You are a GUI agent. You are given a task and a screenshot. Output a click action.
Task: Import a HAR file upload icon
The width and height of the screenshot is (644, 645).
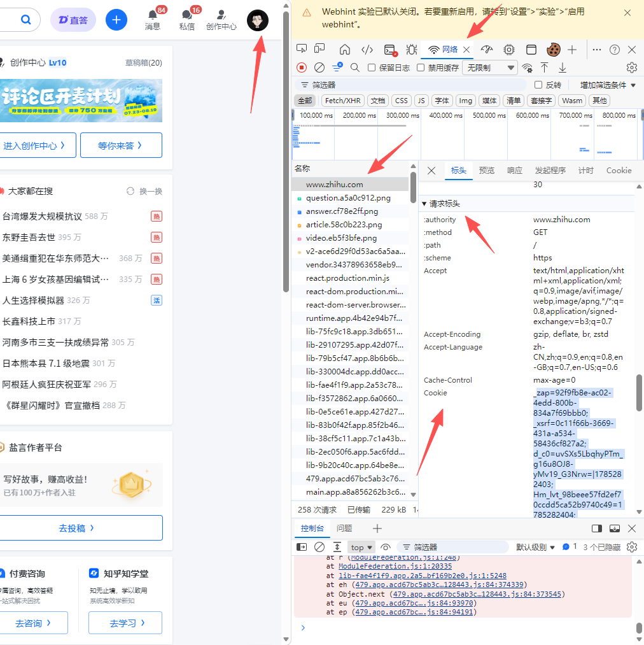tap(545, 67)
